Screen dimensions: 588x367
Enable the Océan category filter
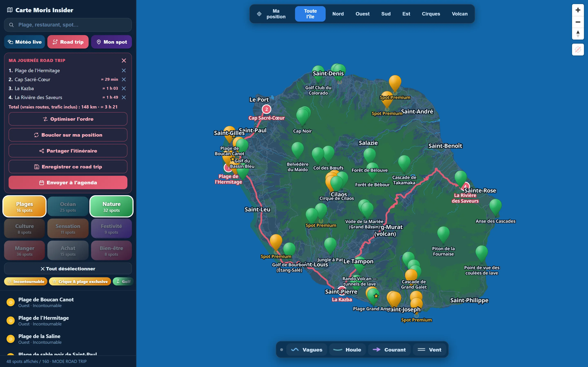(68, 206)
